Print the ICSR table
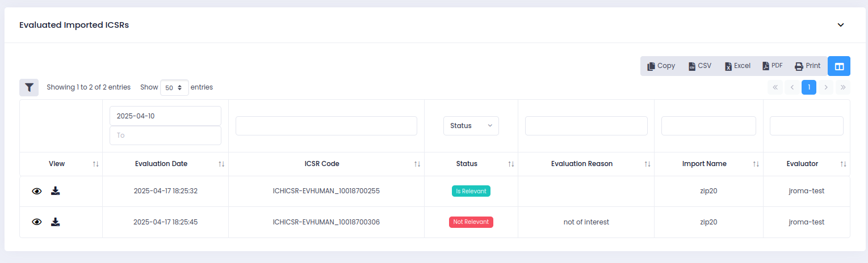Screen dimensions: 868x263 coord(807,66)
